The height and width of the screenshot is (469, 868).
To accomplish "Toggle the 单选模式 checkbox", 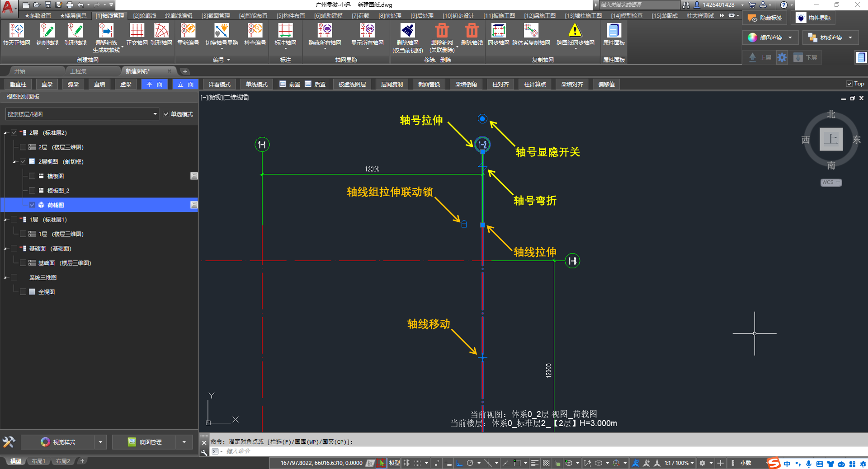I will [166, 114].
